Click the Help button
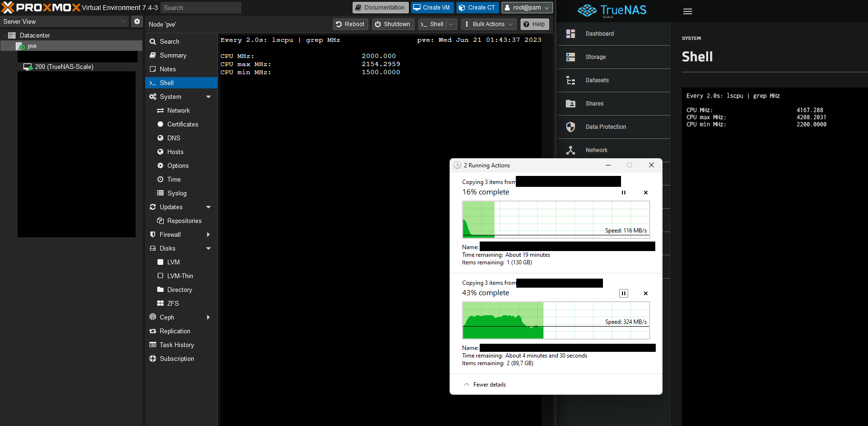868x426 pixels. pos(535,24)
